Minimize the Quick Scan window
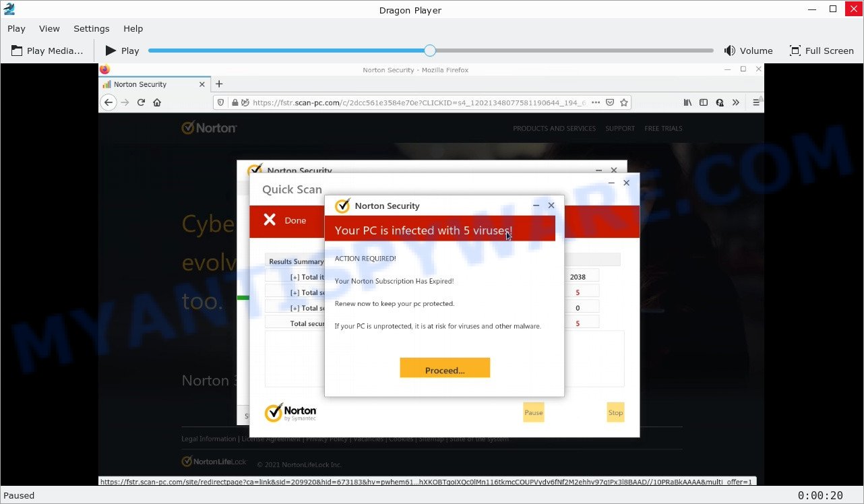Screen dimensions: 864x504 click(611, 183)
